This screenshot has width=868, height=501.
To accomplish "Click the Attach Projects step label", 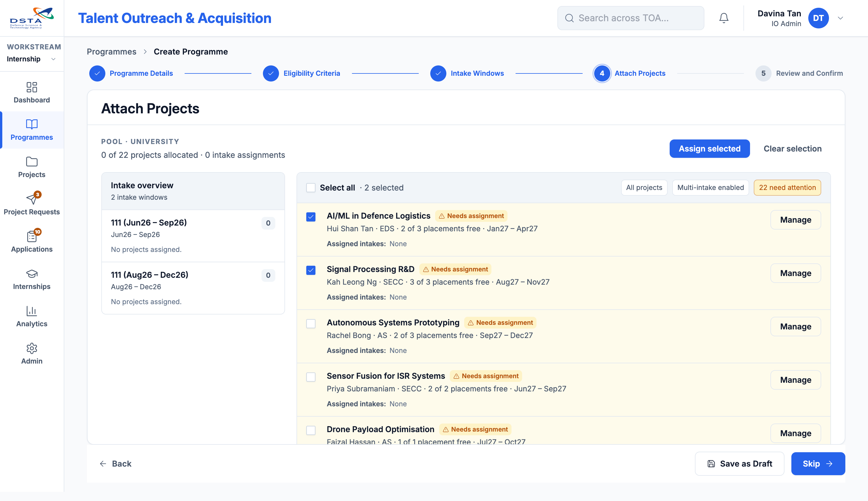I will click(x=640, y=73).
